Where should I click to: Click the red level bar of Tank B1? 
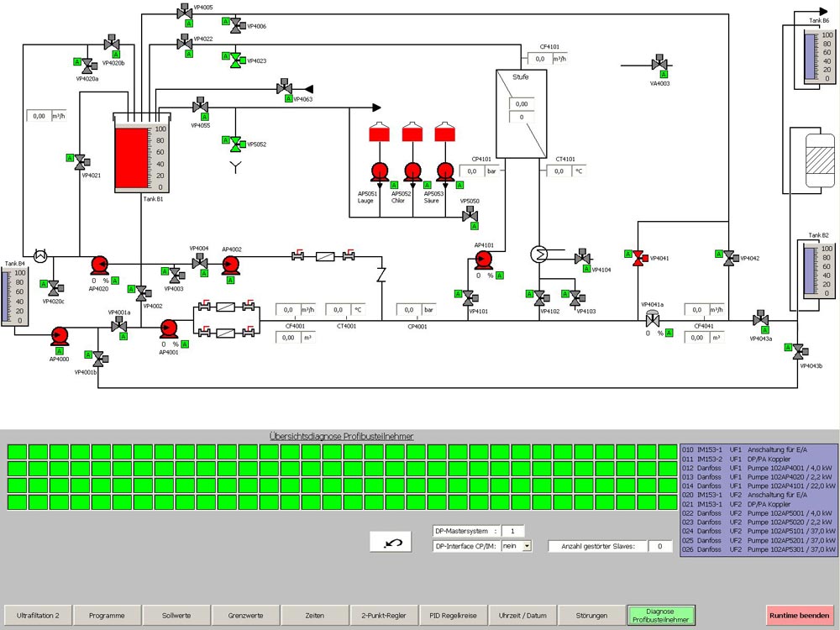132,157
